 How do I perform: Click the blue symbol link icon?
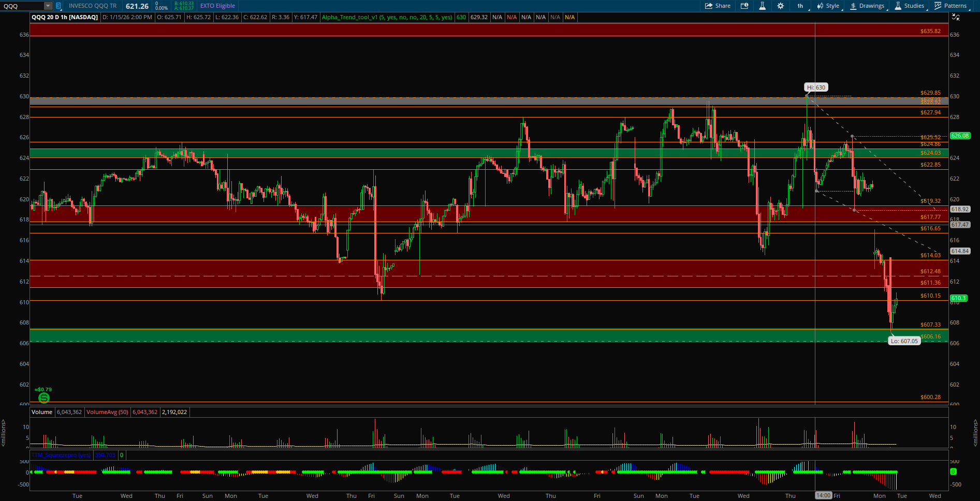58,6
